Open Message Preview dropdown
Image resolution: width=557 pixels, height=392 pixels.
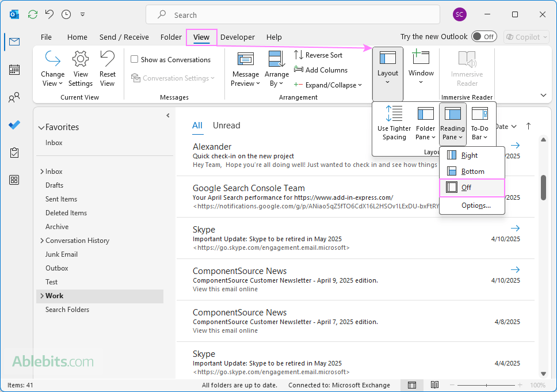[x=246, y=69]
